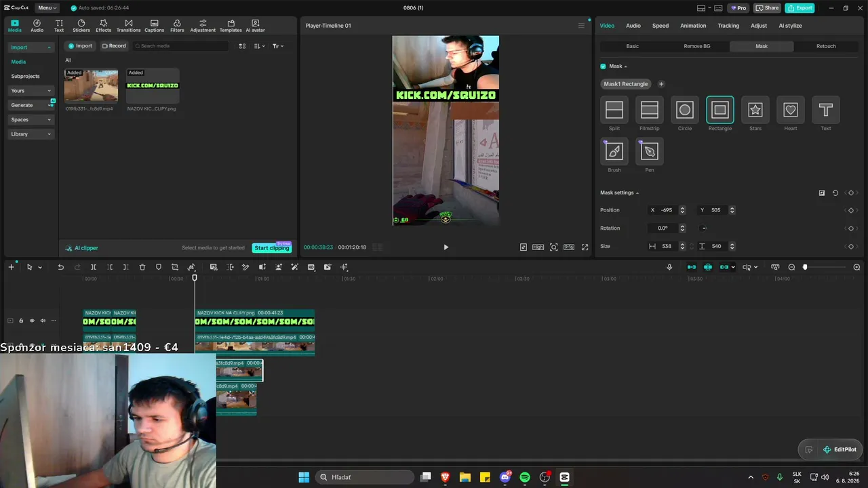Image resolution: width=868 pixels, height=488 pixels.
Task: Click the Import media button
Action: pos(80,46)
